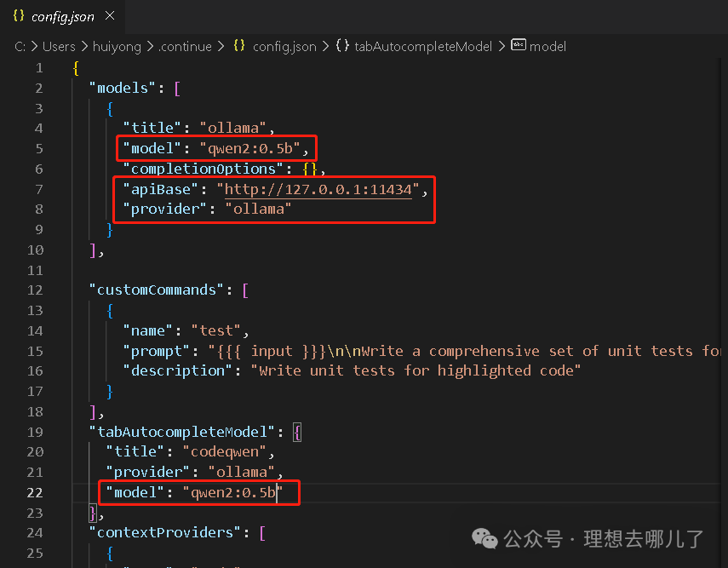
Task: Follow the http://127.0.0.1:11434 apiBase link
Action: click(318, 189)
